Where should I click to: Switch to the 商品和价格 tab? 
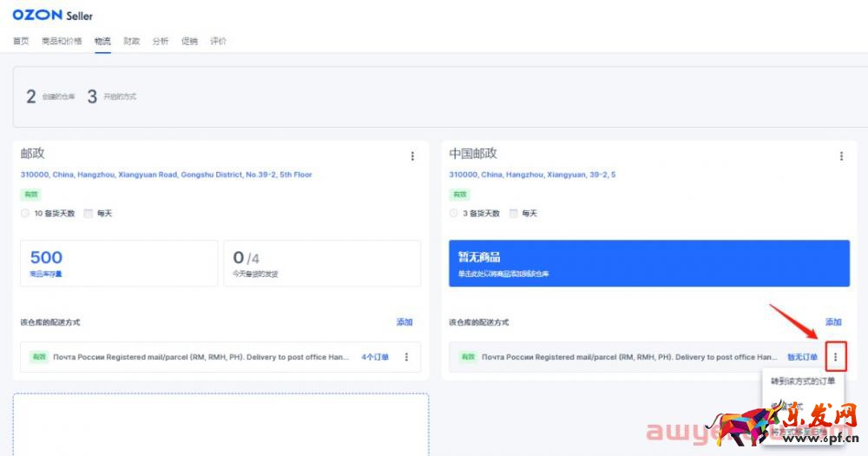pos(62,41)
